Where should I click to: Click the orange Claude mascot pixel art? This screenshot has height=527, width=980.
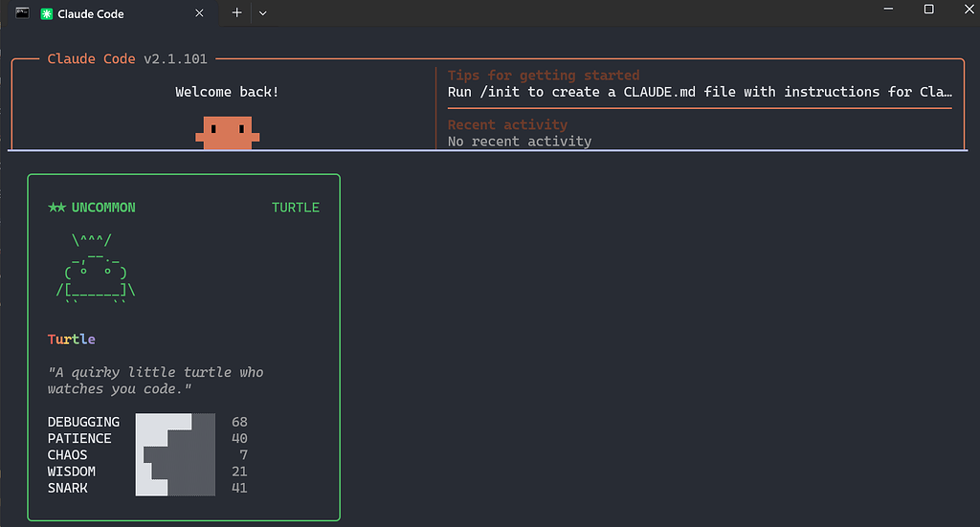tap(228, 132)
